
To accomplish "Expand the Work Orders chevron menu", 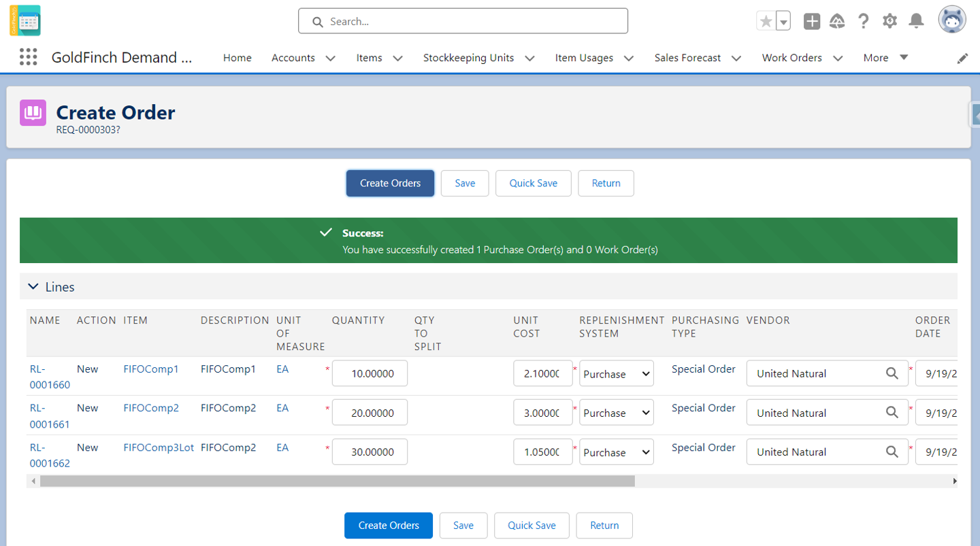I will 838,58.
